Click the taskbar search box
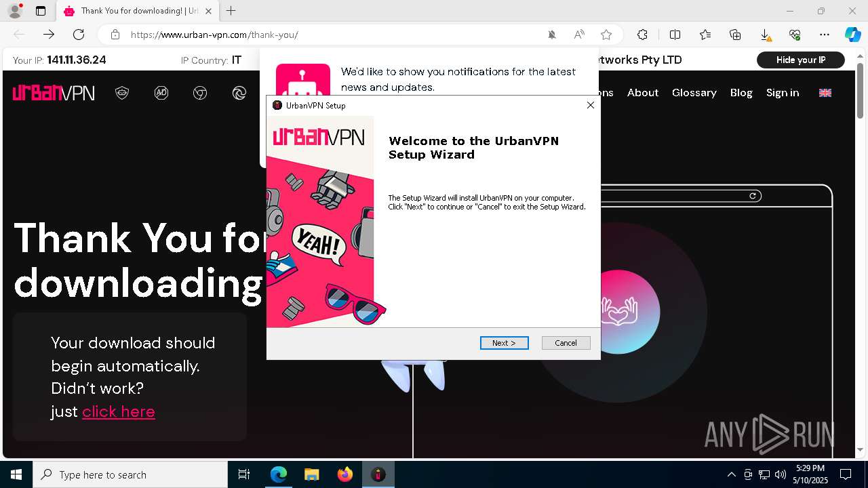 pyautogui.click(x=130, y=474)
